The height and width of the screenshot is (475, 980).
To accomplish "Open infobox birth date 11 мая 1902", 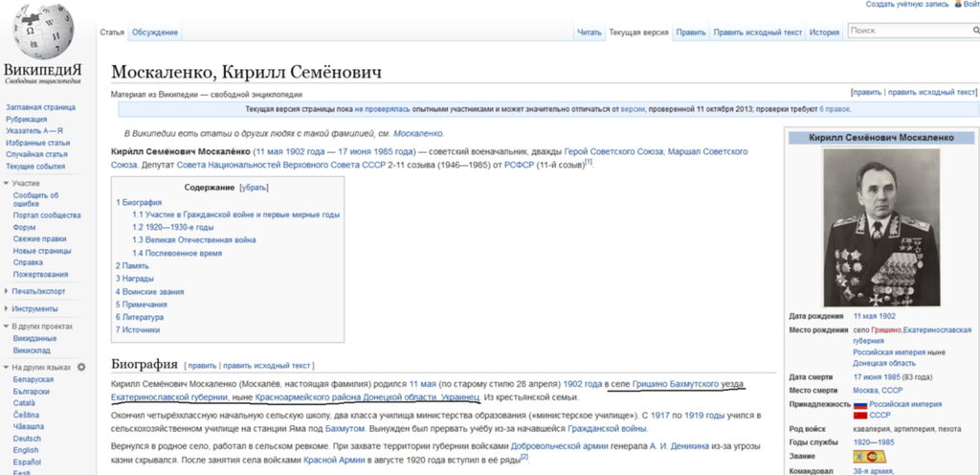I will click(x=875, y=316).
